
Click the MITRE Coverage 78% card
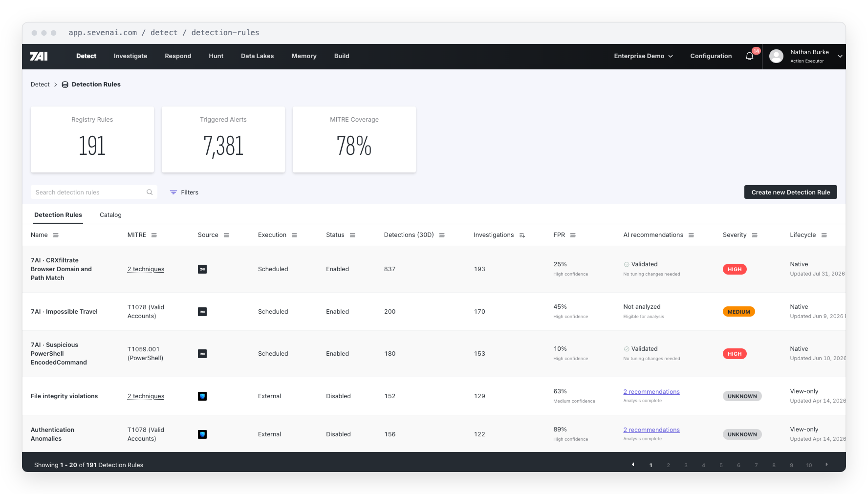(354, 140)
